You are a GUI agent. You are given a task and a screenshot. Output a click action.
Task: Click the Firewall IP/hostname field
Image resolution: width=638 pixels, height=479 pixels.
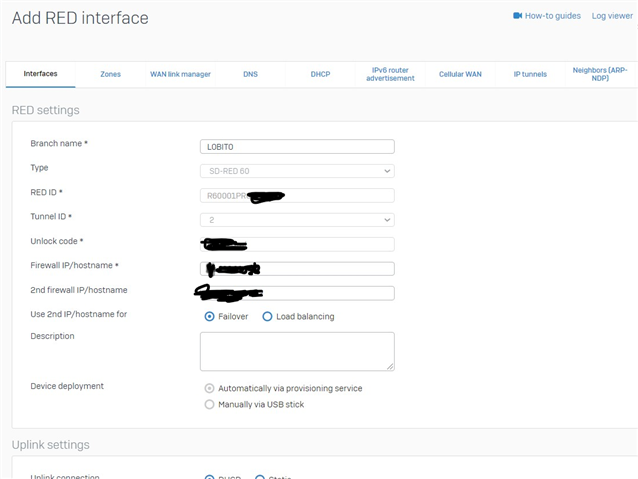[297, 269]
